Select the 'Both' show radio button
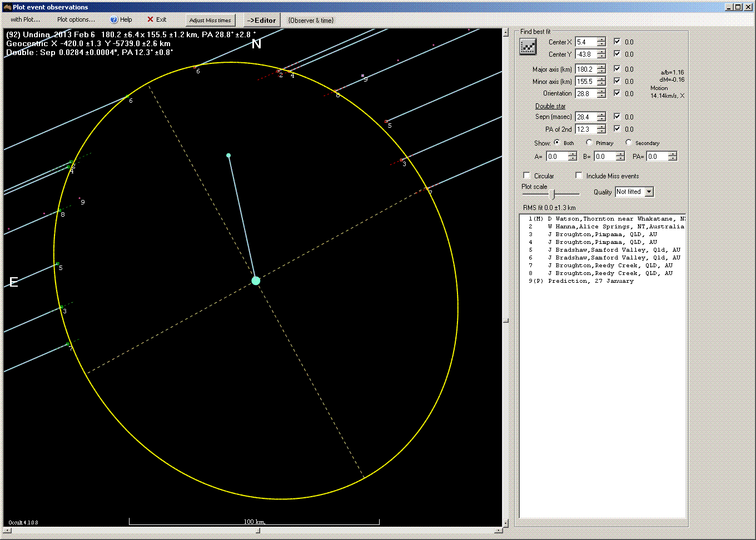 point(557,142)
